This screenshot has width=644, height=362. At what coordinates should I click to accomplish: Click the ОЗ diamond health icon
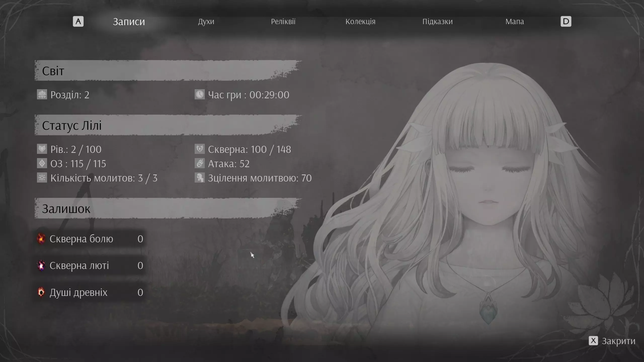pyautogui.click(x=42, y=163)
